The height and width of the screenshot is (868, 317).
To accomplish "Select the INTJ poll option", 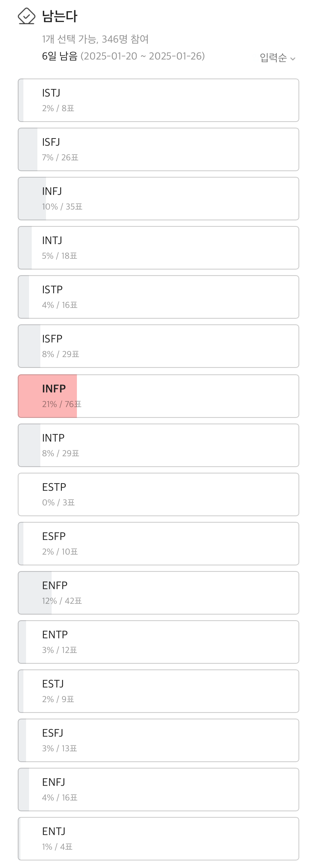I will pyautogui.click(x=159, y=248).
